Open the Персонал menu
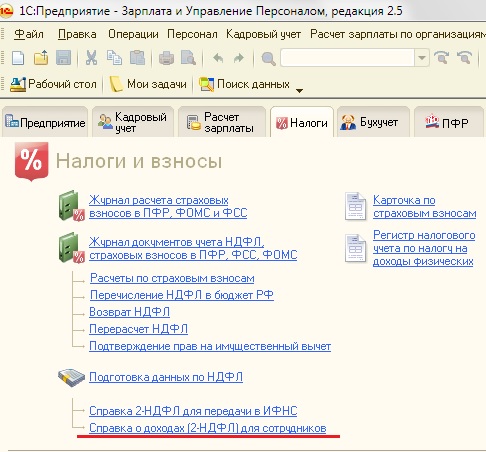The width and height of the screenshot is (486, 452). [x=192, y=34]
